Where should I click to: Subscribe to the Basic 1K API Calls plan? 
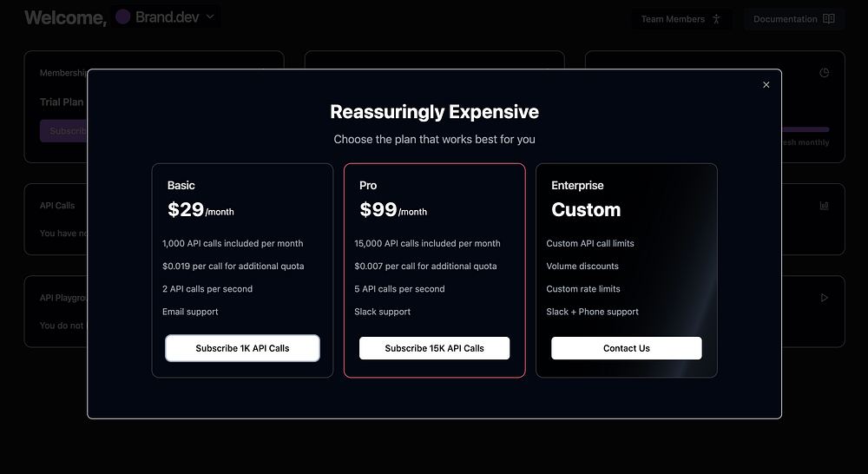tap(242, 348)
